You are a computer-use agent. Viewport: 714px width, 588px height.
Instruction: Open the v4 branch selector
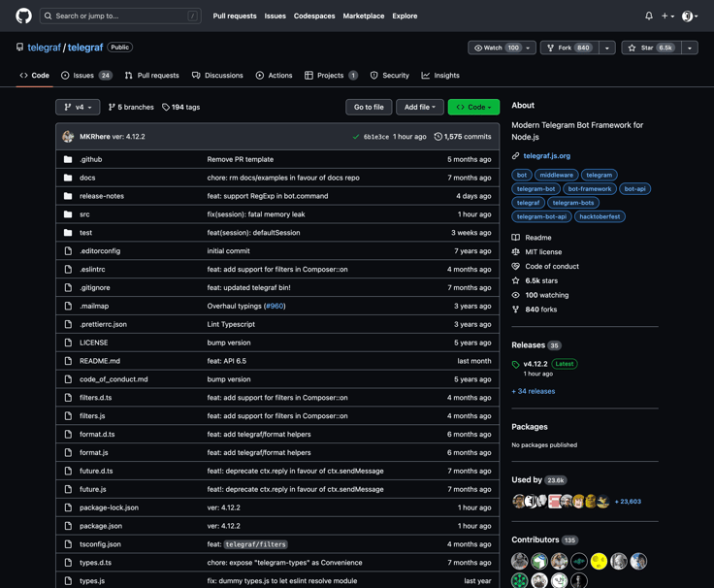pyautogui.click(x=78, y=107)
